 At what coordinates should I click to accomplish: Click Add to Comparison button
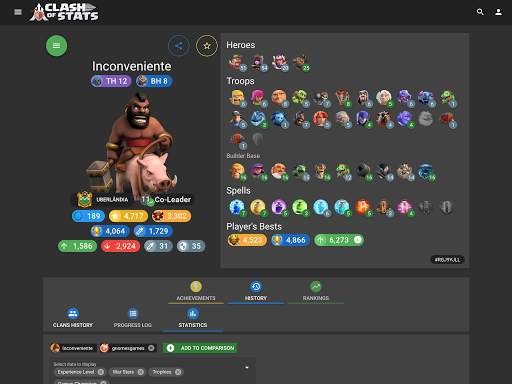point(200,348)
